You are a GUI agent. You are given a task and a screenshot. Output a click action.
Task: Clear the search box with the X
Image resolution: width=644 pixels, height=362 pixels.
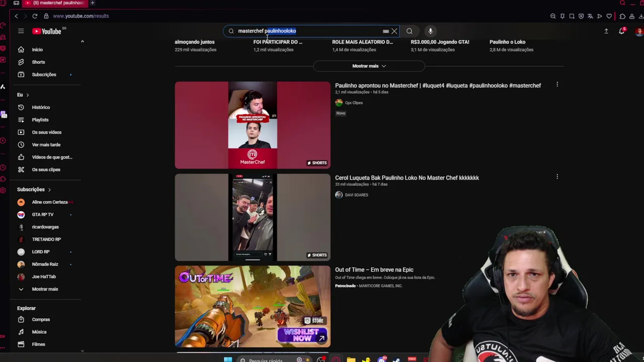click(394, 31)
